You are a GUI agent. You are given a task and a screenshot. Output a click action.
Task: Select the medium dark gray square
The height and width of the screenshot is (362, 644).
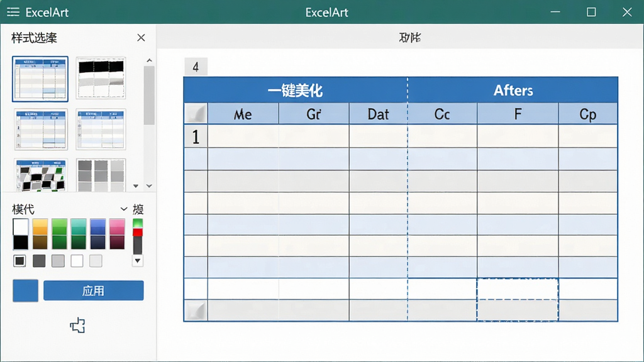[x=39, y=261]
